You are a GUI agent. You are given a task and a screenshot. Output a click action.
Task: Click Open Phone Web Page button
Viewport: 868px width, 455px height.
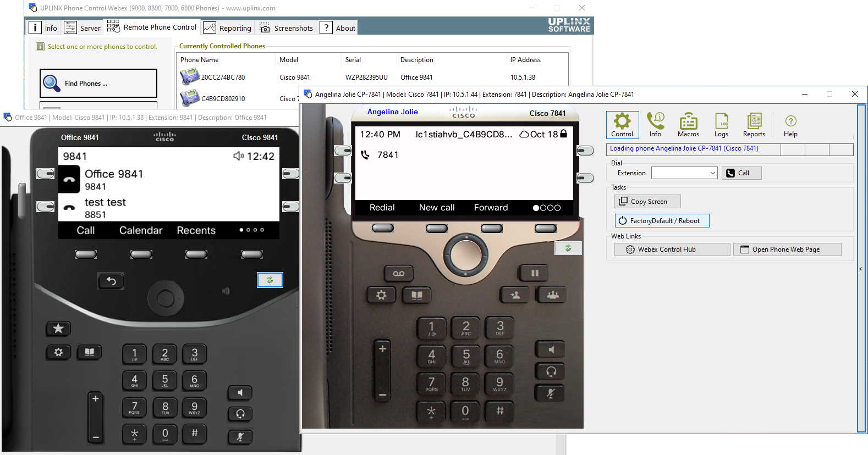pos(787,249)
